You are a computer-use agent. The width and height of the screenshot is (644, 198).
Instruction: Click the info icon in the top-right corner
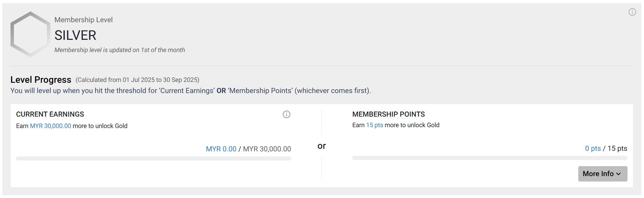tap(632, 12)
